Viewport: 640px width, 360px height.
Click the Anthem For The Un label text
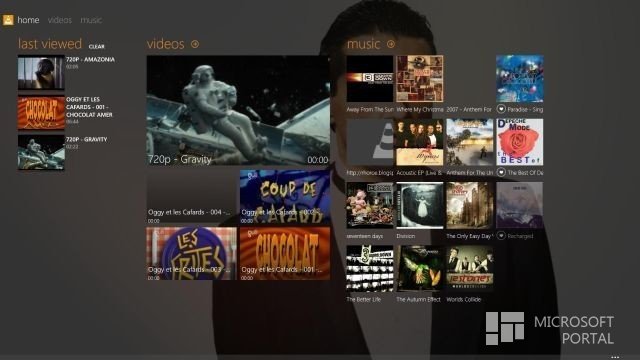pyautogui.click(x=469, y=173)
